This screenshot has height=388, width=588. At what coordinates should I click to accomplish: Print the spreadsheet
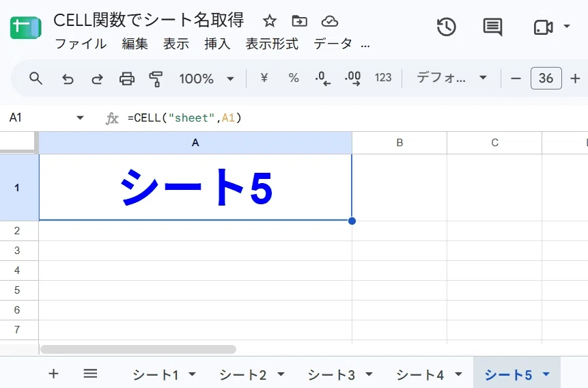click(x=127, y=79)
